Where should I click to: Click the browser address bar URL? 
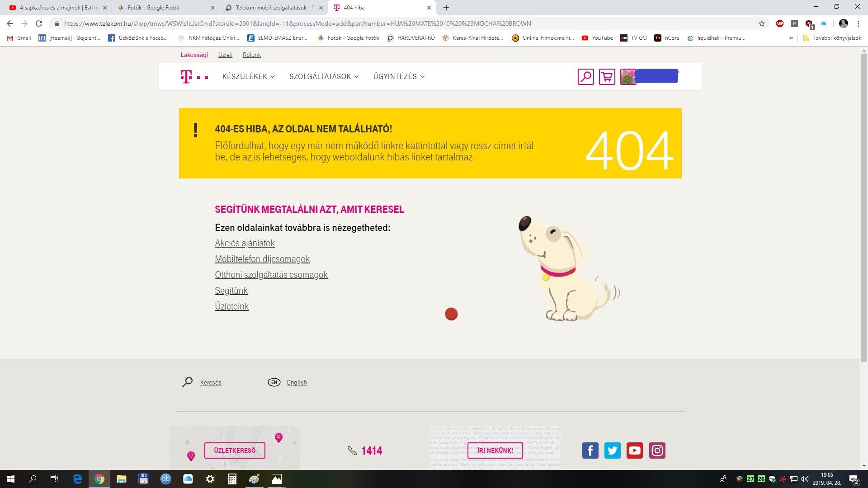coord(297,23)
